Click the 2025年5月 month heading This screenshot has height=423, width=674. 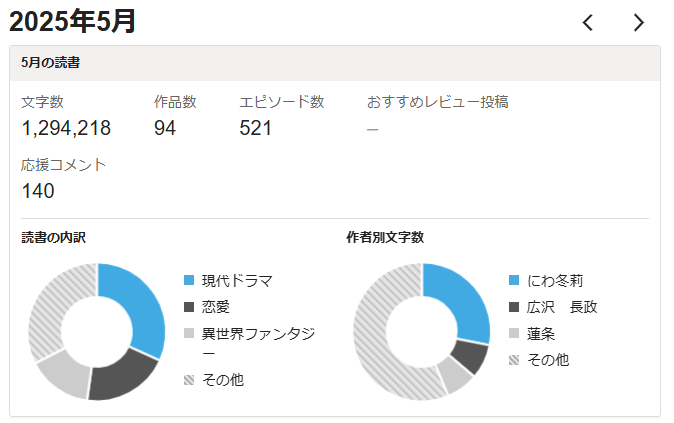[x=73, y=21]
